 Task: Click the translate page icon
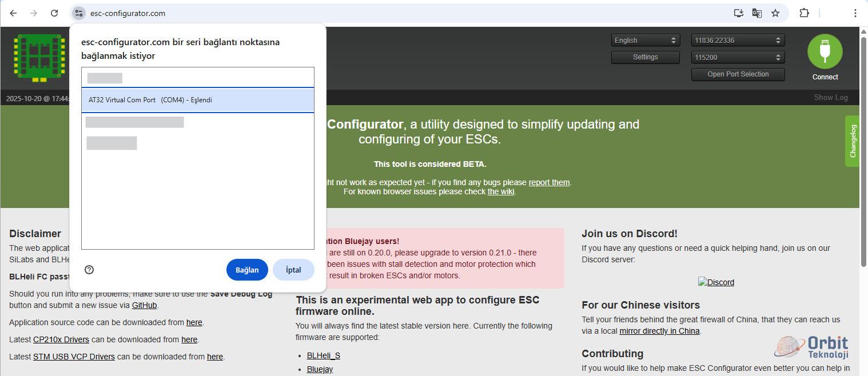click(756, 13)
